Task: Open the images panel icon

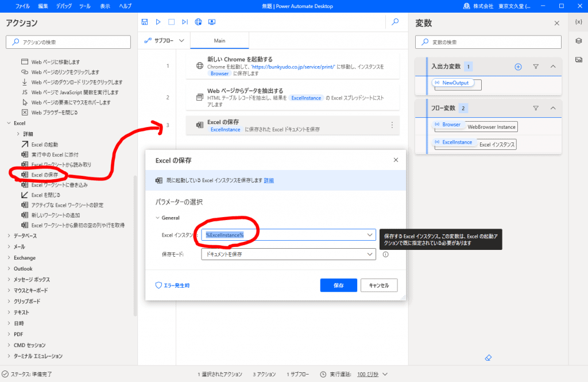Action: [x=578, y=59]
